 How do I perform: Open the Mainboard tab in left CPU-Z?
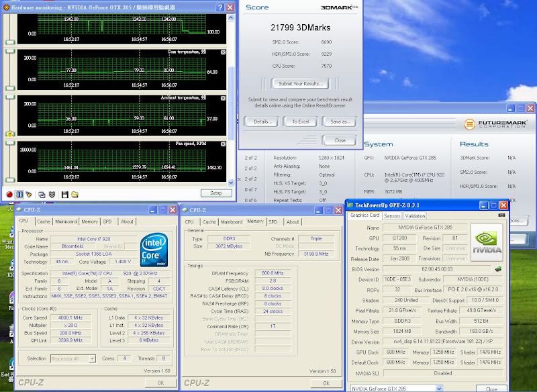pyautogui.click(x=66, y=221)
